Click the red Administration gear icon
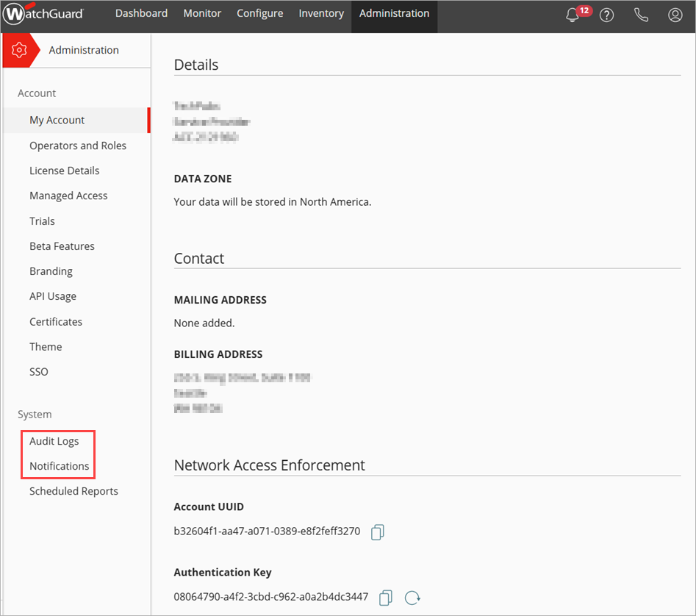Screen dimensions: 696x616 pyautogui.click(x=18, y=50)
